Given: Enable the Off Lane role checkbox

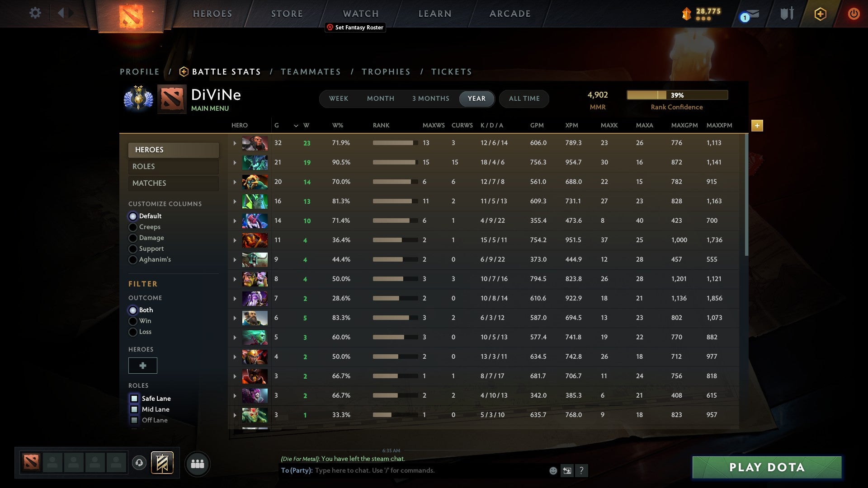Looking at the screenshot, I should pos(134,420).
